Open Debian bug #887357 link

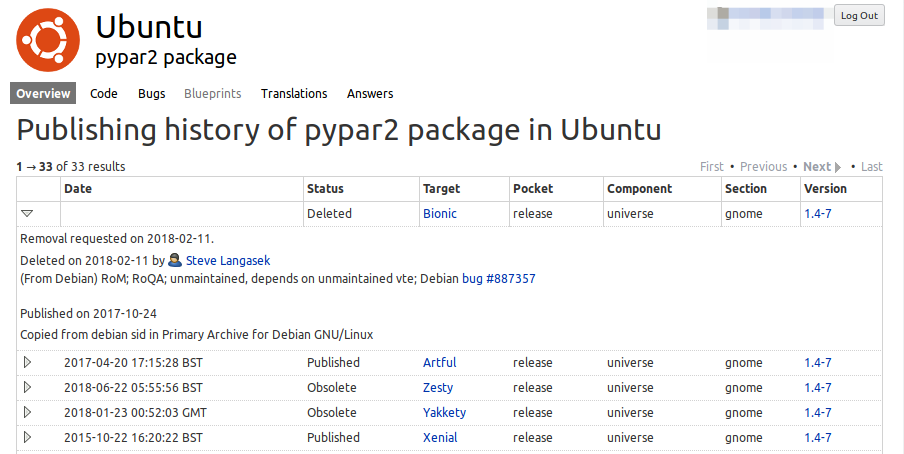499,279
